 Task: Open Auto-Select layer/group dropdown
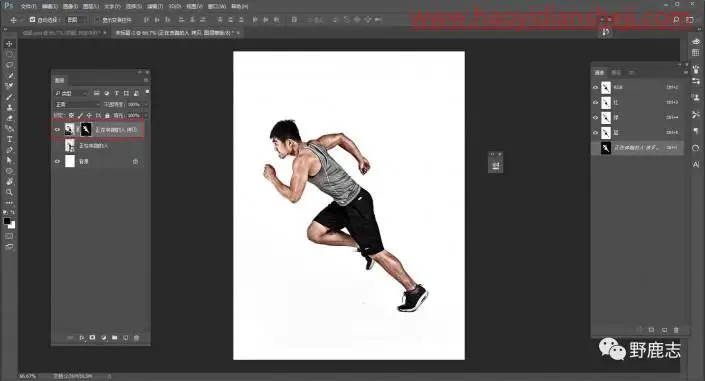pos(76,20)
